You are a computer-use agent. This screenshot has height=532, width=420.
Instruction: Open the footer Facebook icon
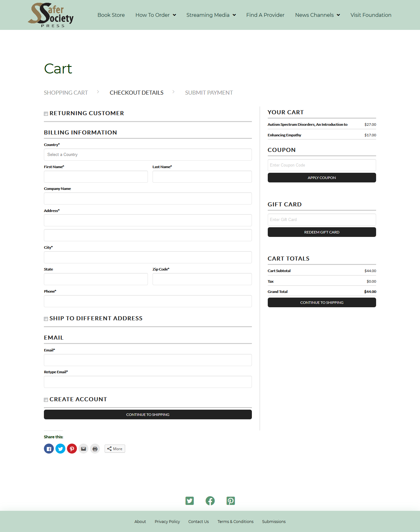point(210,501)
